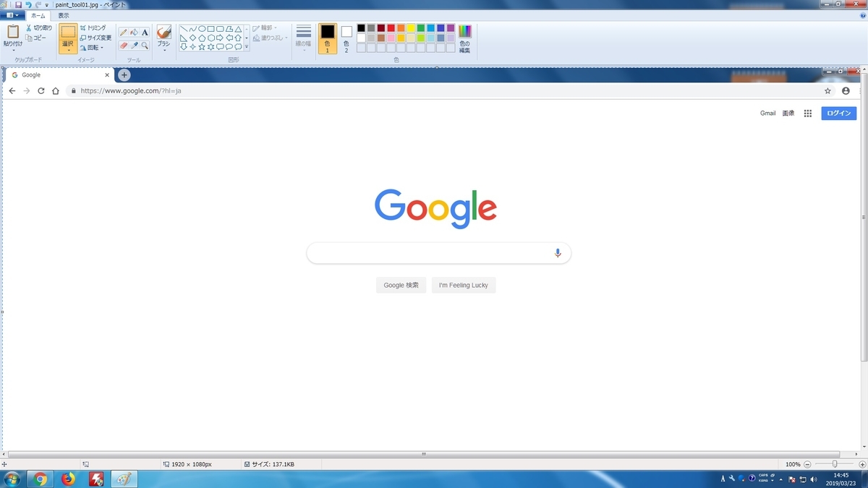Crop image using トリミング
This screenshot has height=488, width=868.
(93, 27)
